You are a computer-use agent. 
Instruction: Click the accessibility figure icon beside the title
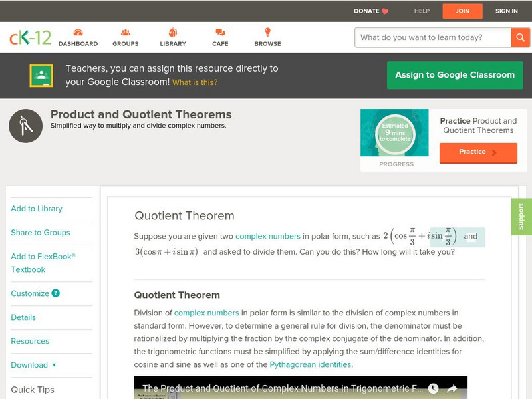pyautogui.click(x=25, y=125)
